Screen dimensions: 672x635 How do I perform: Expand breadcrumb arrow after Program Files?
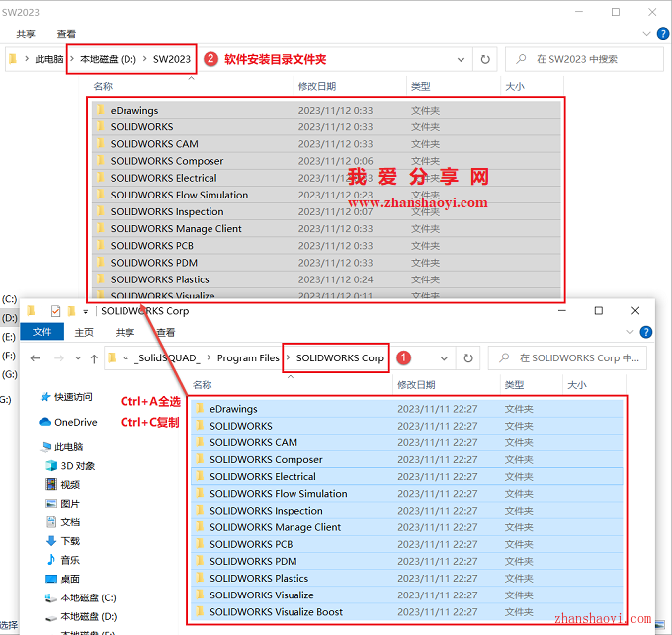[288, 357]
